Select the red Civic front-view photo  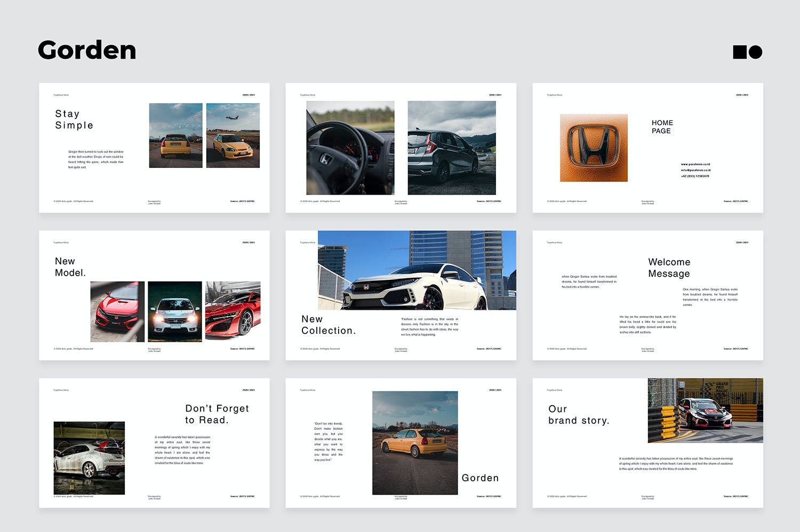point(117,311)
